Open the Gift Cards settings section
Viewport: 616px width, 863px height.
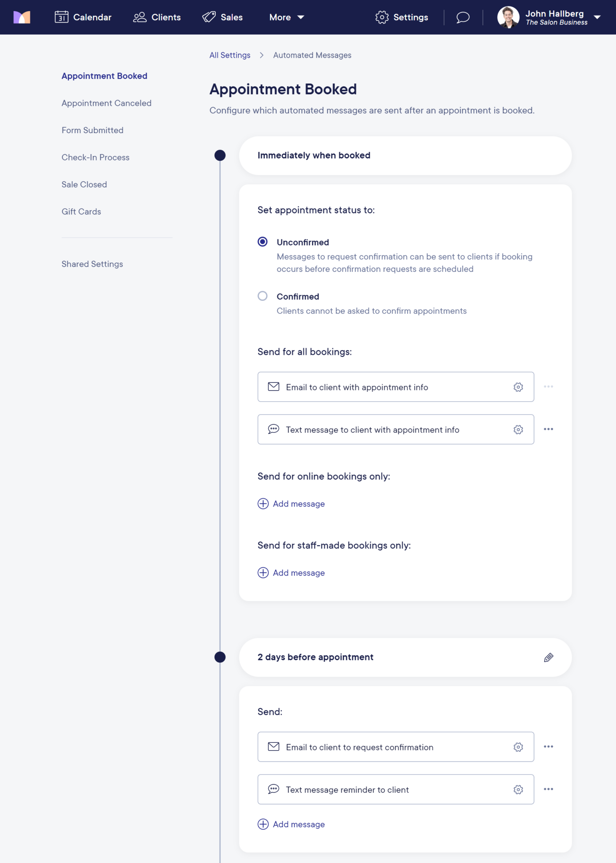point(81,211)
